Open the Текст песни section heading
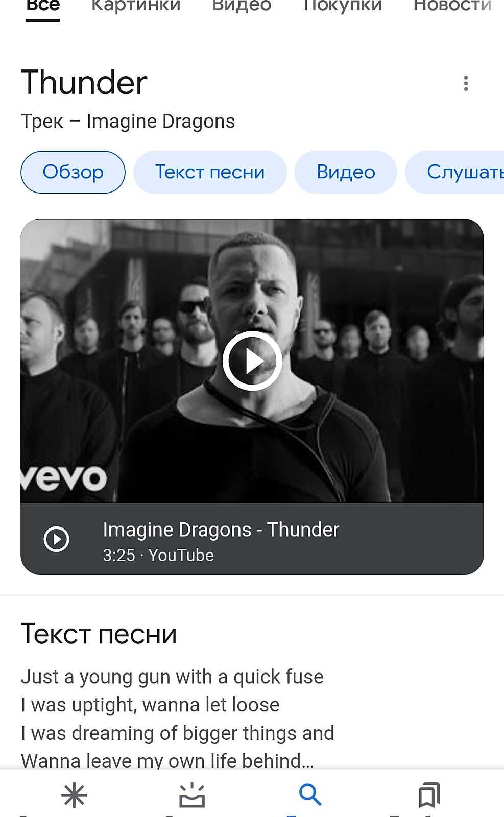The image size is (504, 817). pos(99,634)
